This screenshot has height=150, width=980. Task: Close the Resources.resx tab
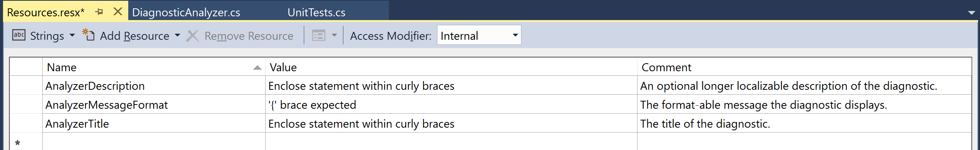click(118, 12)
